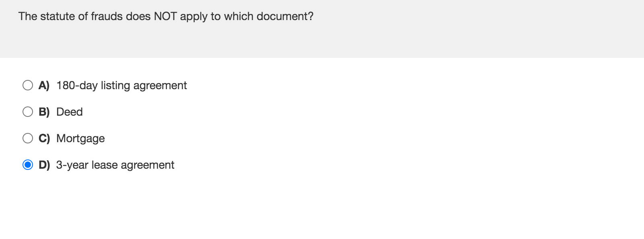Click the gray question header area
The height and width of the screenshot is (239, 644).
pos(322,28)
